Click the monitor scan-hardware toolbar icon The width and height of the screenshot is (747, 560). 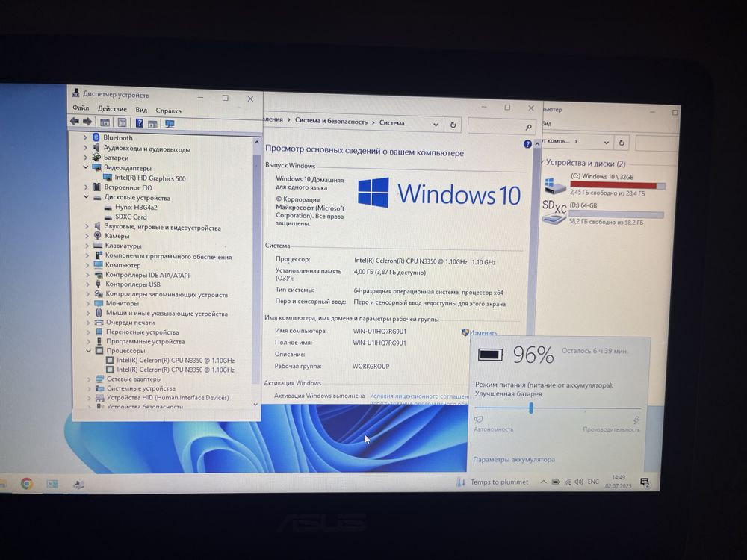(170, 124)
